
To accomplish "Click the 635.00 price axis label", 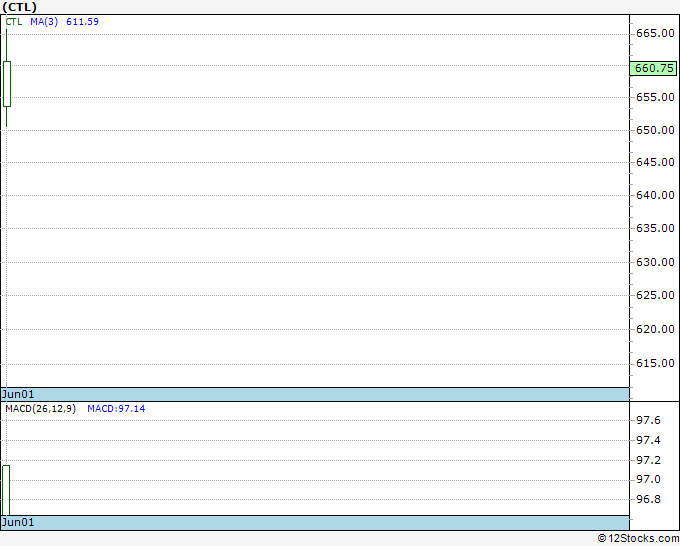I will [655, 228].
